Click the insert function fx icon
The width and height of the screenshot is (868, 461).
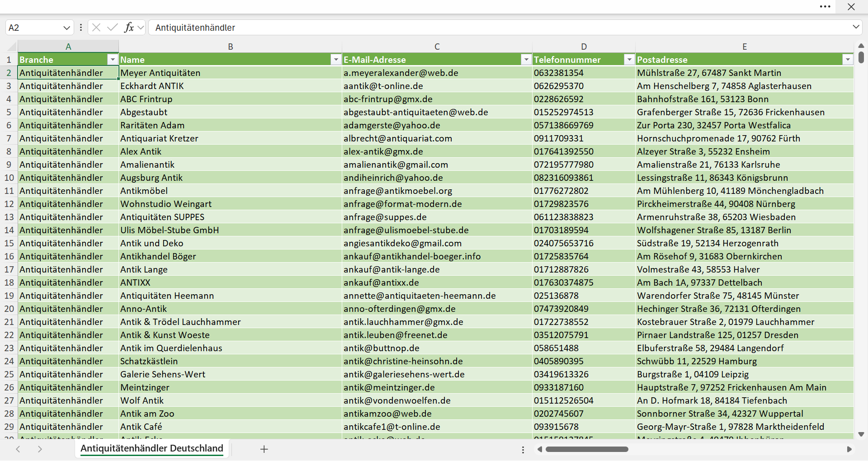tap(129, 27)
